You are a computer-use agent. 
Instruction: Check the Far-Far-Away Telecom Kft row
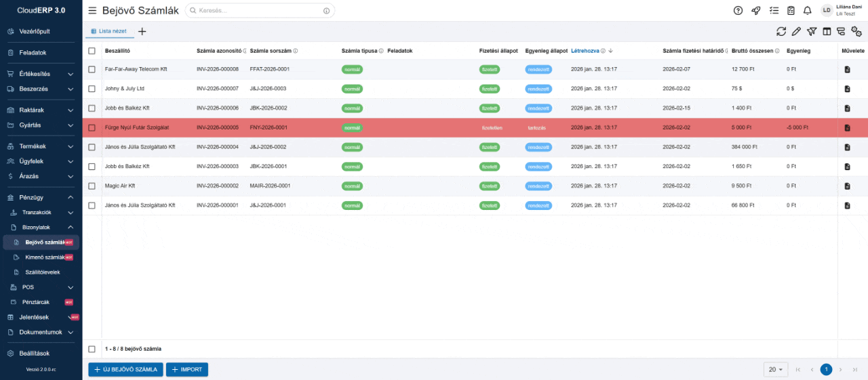pyautogui.click(x=92, y=69)
